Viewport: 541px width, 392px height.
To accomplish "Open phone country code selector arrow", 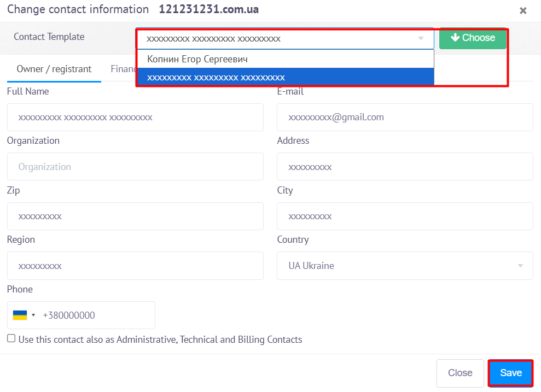I will point(33,315).
